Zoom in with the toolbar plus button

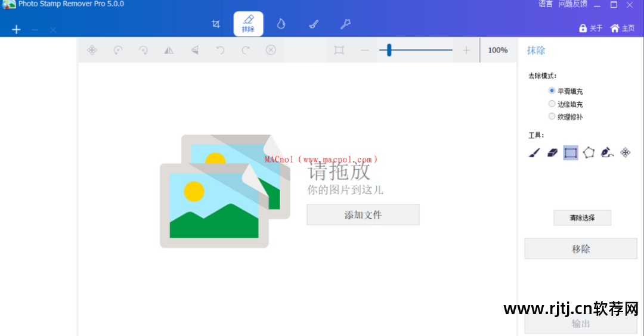click(x=466, y=51)
